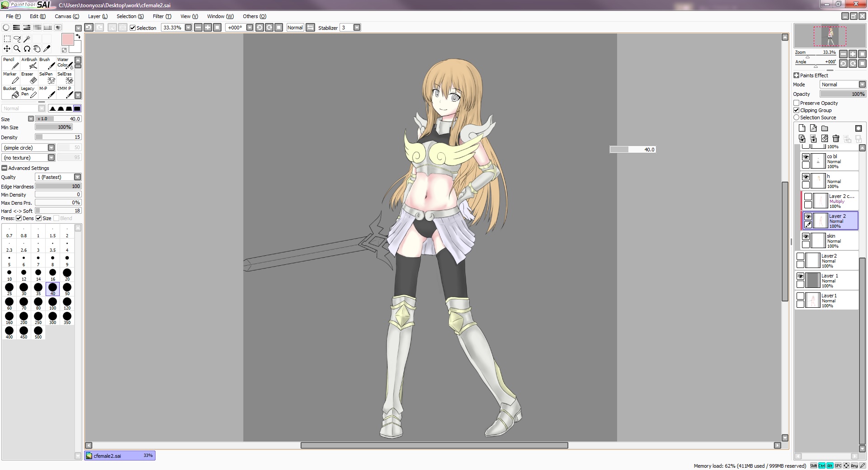Choose the Pencil tool
This screenshot has height=470, width=868.
(x=11, y=63)
